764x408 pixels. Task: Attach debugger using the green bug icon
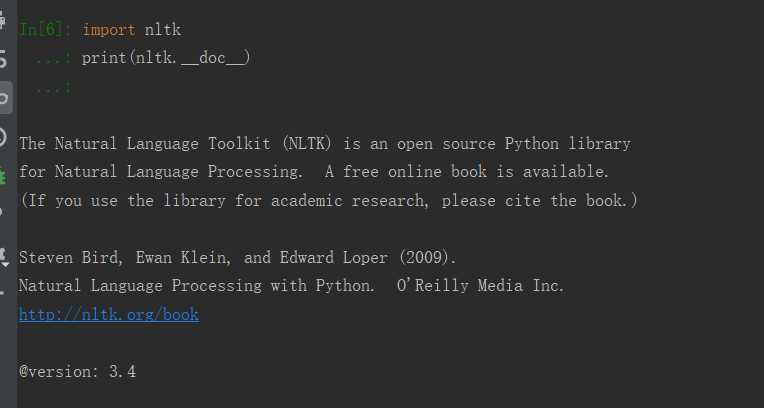tap(3, 176)
